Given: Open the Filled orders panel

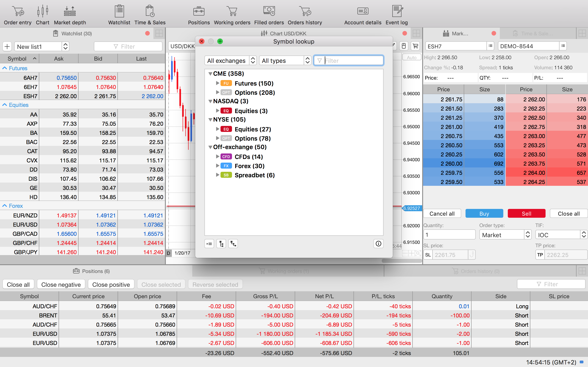Looking at the screenshot, I should pyautogui.click(x=269, y=15).
